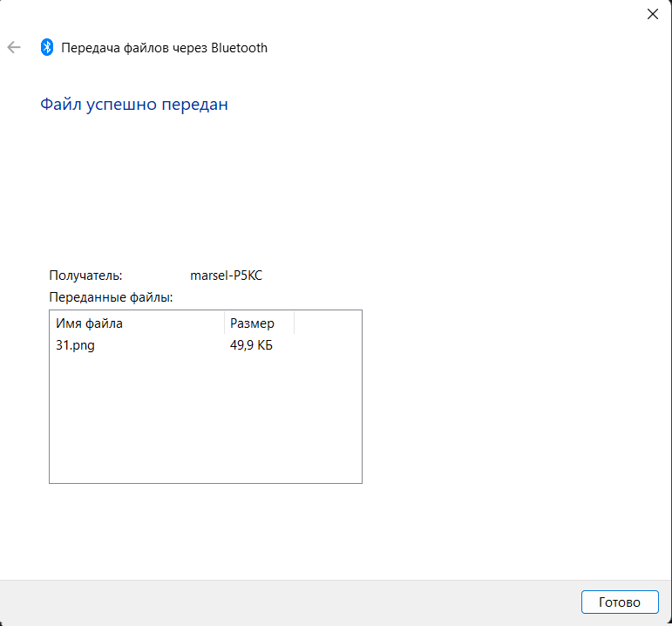Click the divider right of Размер header

294,323
